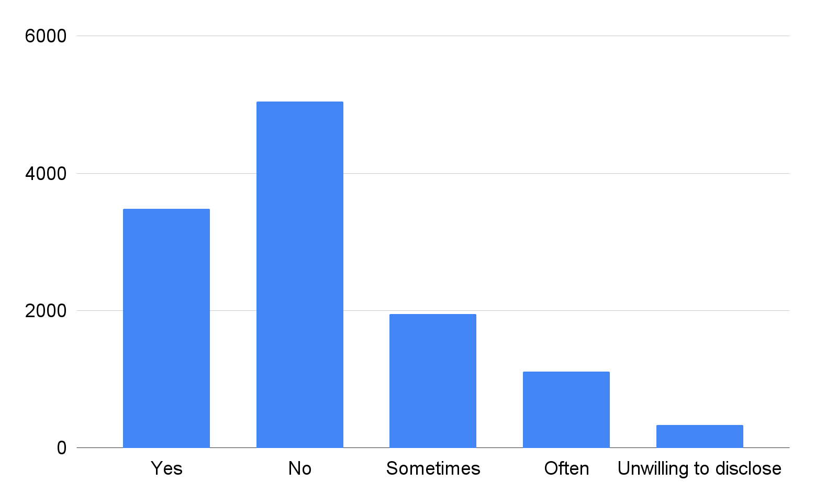The width and height of the screenshot is (815, 504).
Task: Select the 4000 y-axis tick label
Action: pos(46,173)
